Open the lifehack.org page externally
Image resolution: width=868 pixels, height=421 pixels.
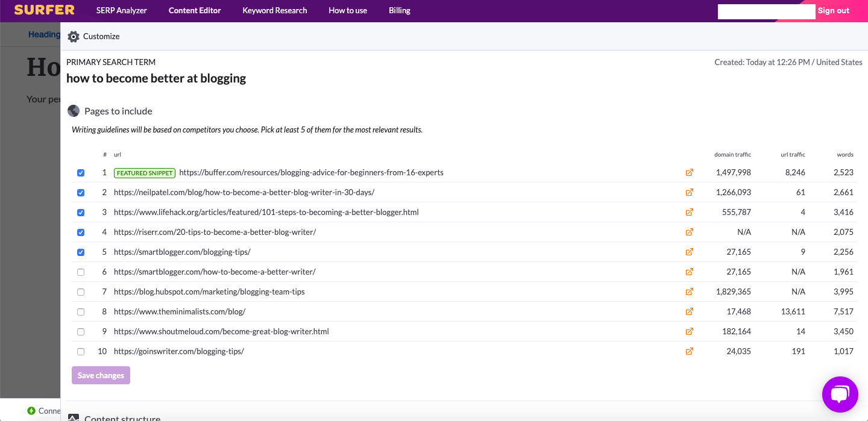tap(689, 212)
